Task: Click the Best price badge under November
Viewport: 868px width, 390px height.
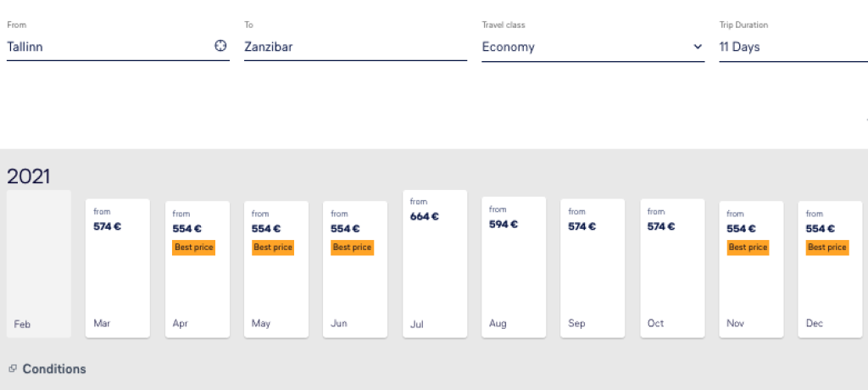Action: point(748,247)
